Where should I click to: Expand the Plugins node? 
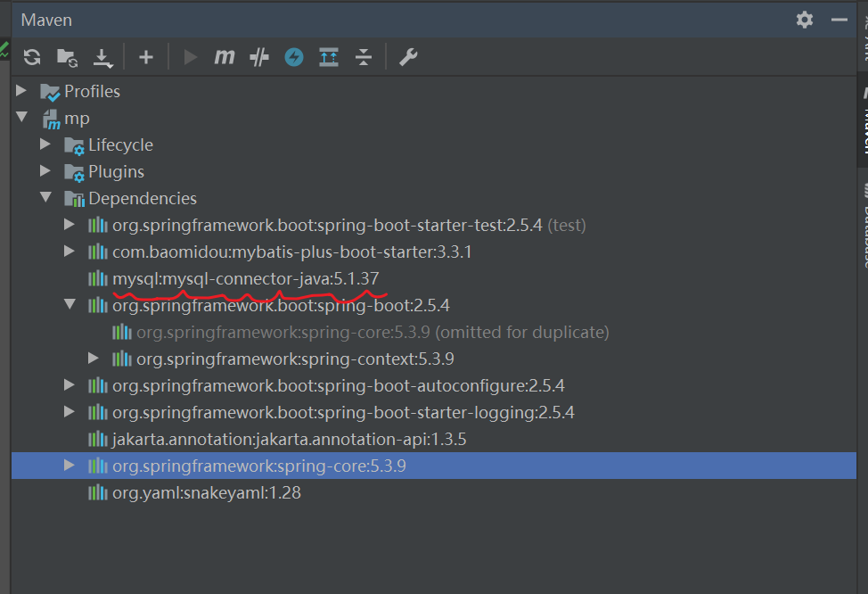(x=45, y=170)
